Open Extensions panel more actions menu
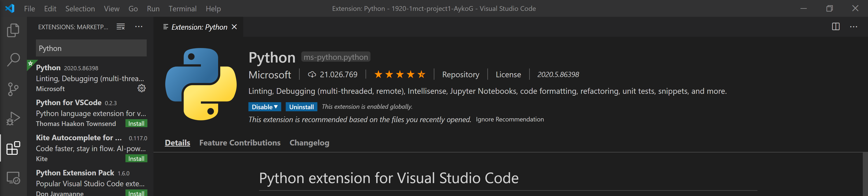Viewport: 868px width, 196px height. click(x=139, y=27)
